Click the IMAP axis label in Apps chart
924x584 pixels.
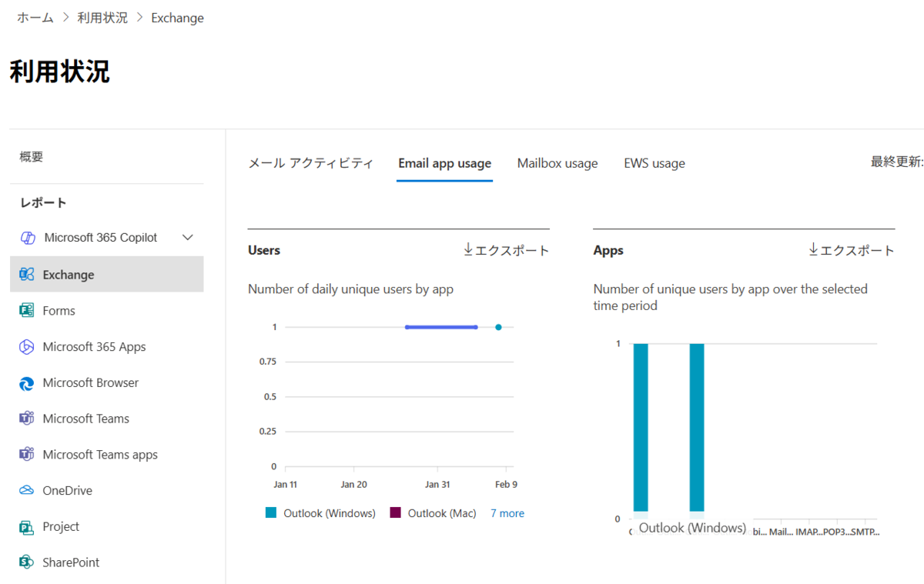(x=808, y=532)
